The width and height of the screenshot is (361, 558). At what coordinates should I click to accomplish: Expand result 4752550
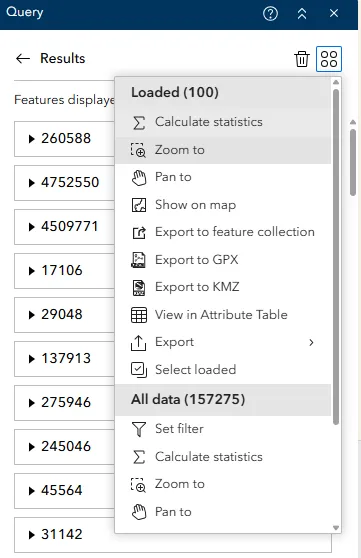pos(31,183)
